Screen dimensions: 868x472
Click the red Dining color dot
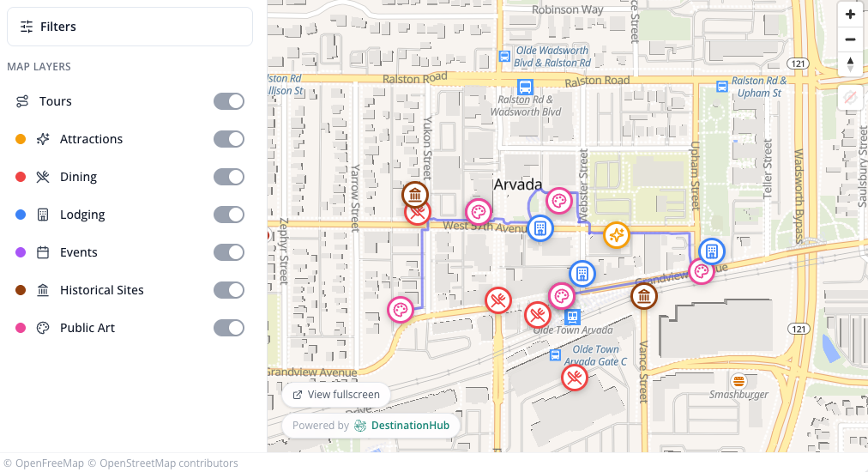pyautogui.click(x=21, y=177)
